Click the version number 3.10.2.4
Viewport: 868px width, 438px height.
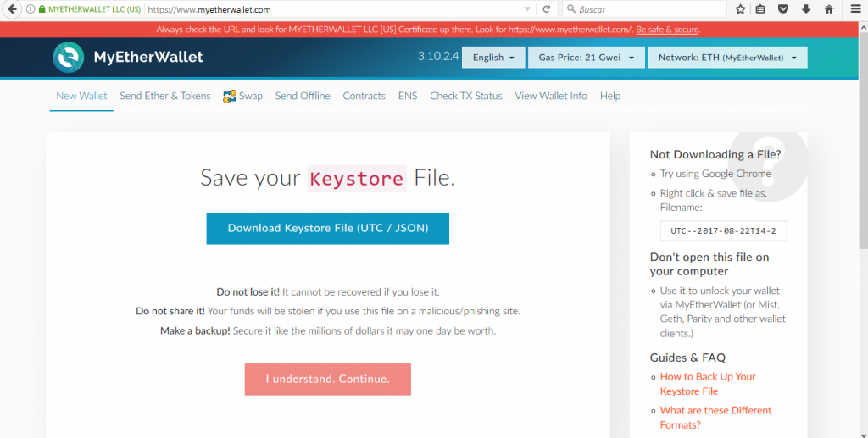tap(438, 57)
